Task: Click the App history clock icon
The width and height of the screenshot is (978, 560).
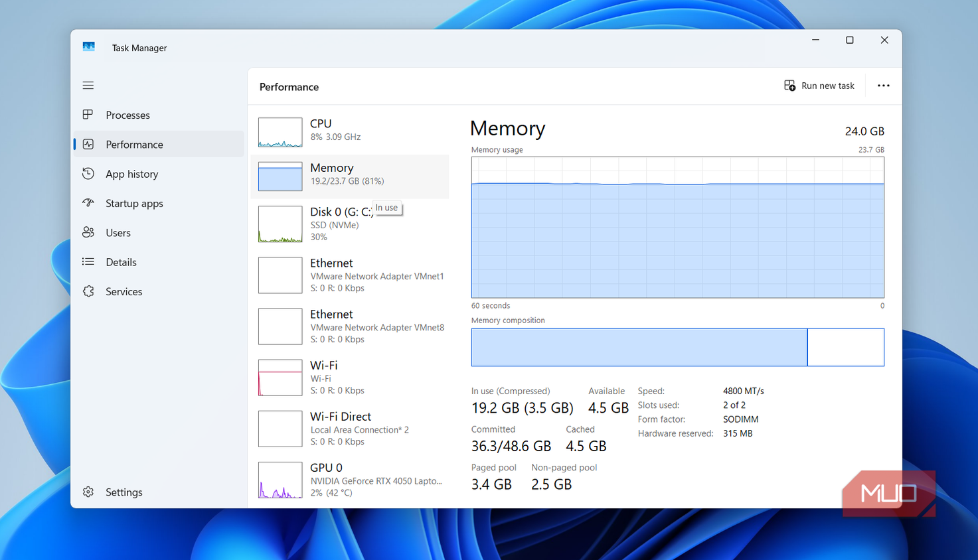Action: [x=88, y=174]
